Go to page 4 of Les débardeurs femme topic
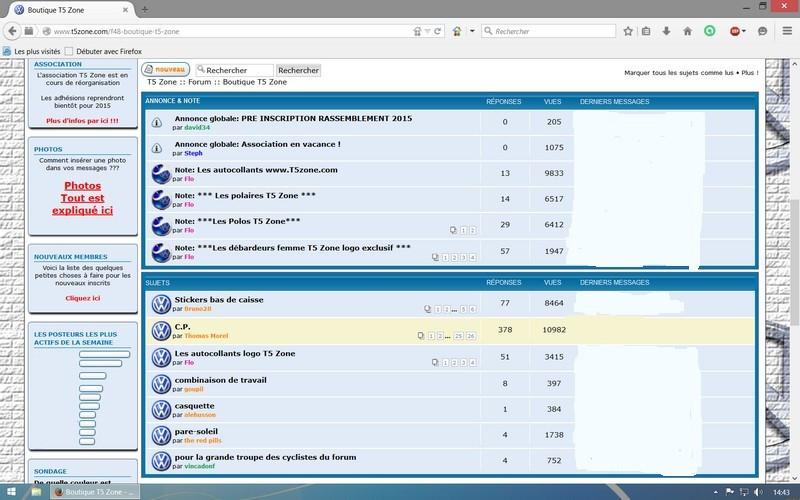 472,258
